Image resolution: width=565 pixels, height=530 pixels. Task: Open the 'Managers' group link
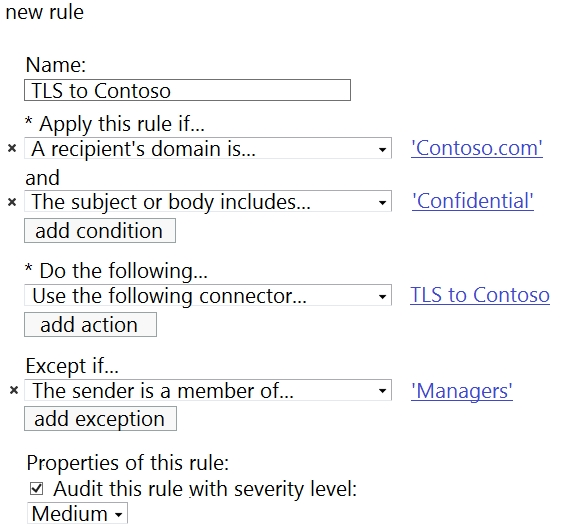click(462, 391)
